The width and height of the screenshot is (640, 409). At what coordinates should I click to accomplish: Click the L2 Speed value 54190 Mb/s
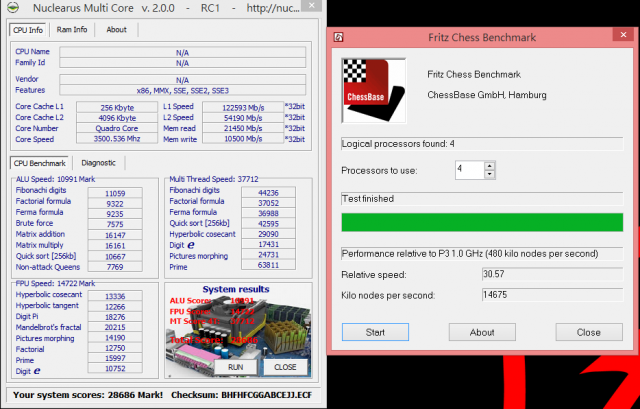[243, 118]
